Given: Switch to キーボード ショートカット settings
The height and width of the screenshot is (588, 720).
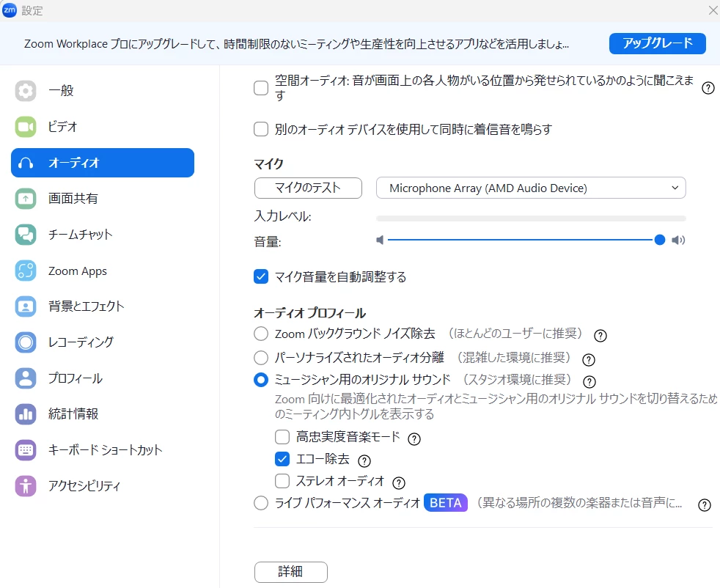Looking at the screenshot, I should pyautogui.click(x=103, y=450).
